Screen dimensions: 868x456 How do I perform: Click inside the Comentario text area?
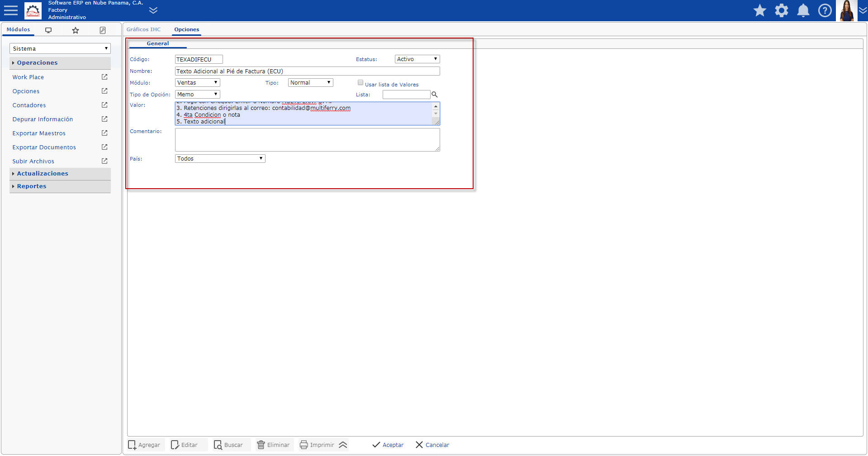(x=307, y=140)
